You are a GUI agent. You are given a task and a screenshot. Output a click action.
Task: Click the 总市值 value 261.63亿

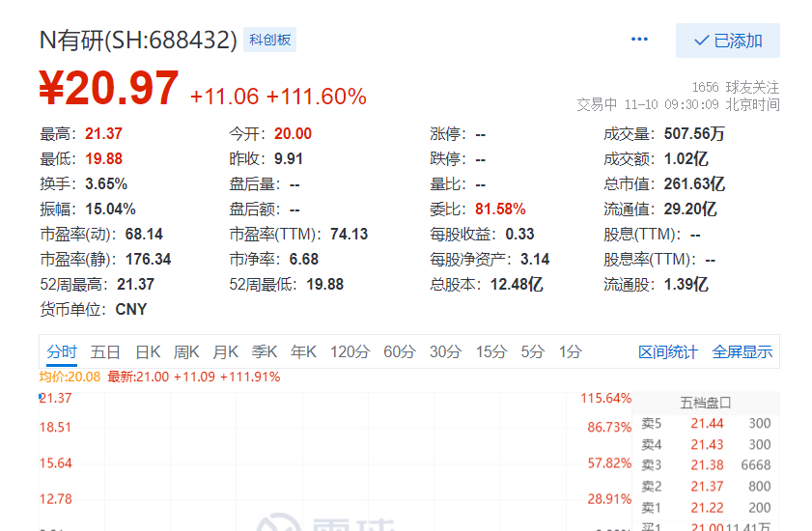(694, 183)
